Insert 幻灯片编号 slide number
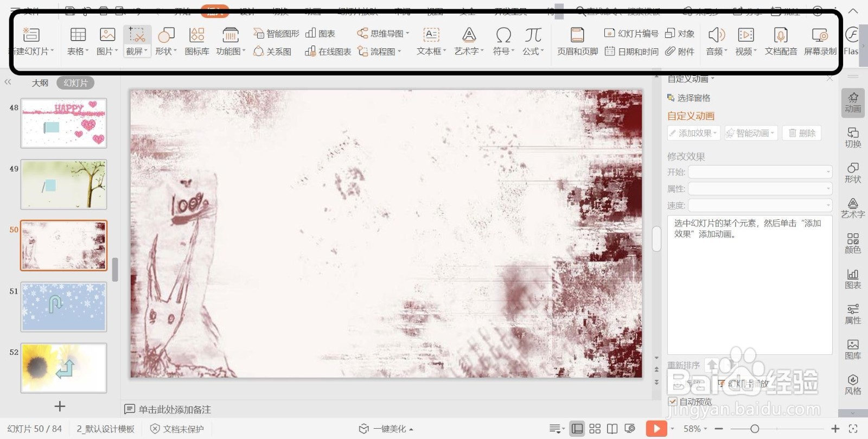 631,34
